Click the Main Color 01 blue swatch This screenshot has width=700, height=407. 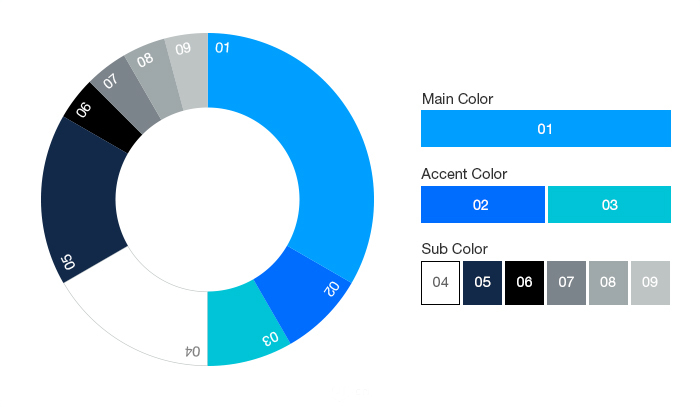tap(545, 129)
